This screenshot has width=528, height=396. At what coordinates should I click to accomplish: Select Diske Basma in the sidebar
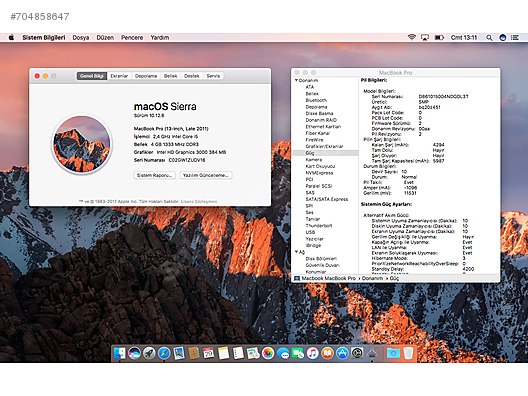[x=319, y=113]
